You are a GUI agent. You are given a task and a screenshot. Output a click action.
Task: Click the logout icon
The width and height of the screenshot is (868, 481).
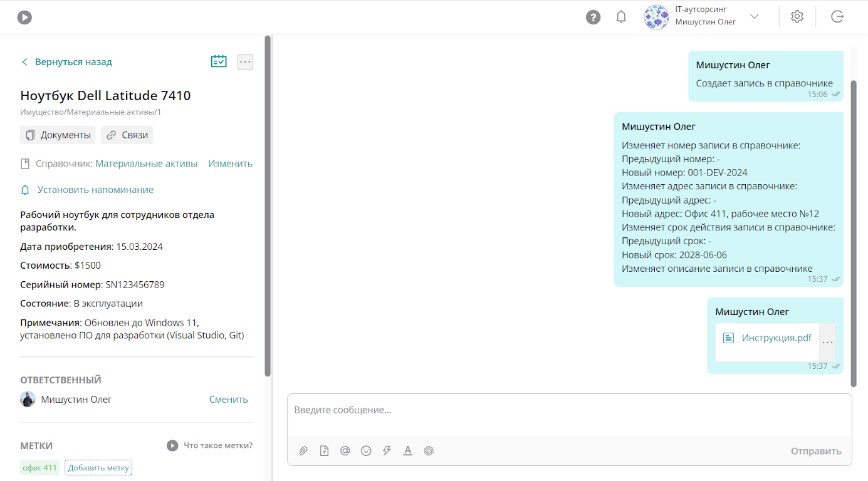[x=837, y=17]
